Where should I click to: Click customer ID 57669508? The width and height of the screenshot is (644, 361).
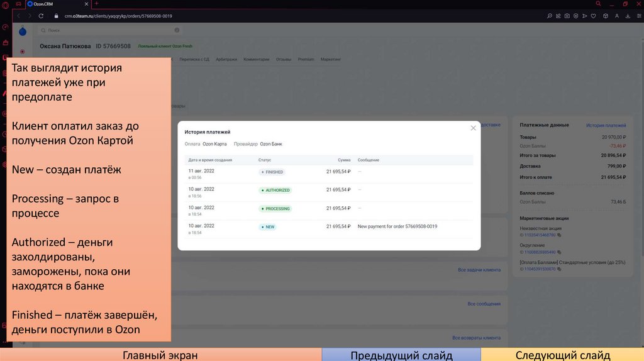click(x=113, y=46)
